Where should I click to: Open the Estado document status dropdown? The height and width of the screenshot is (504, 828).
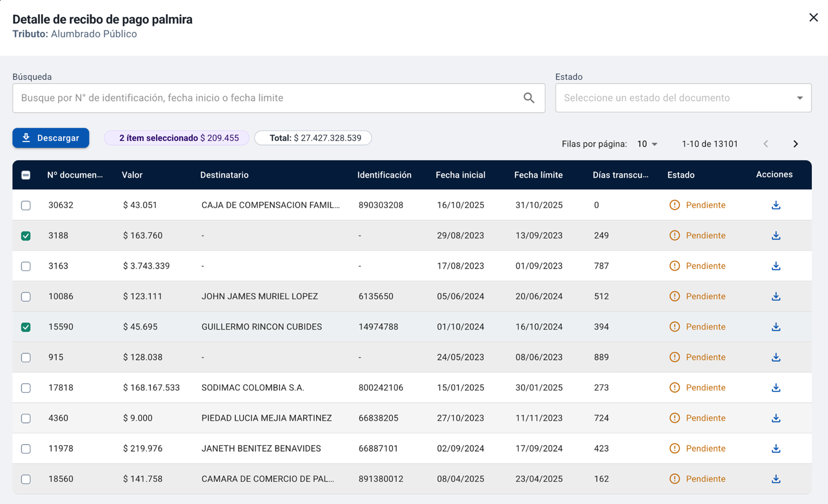[683, 98]
